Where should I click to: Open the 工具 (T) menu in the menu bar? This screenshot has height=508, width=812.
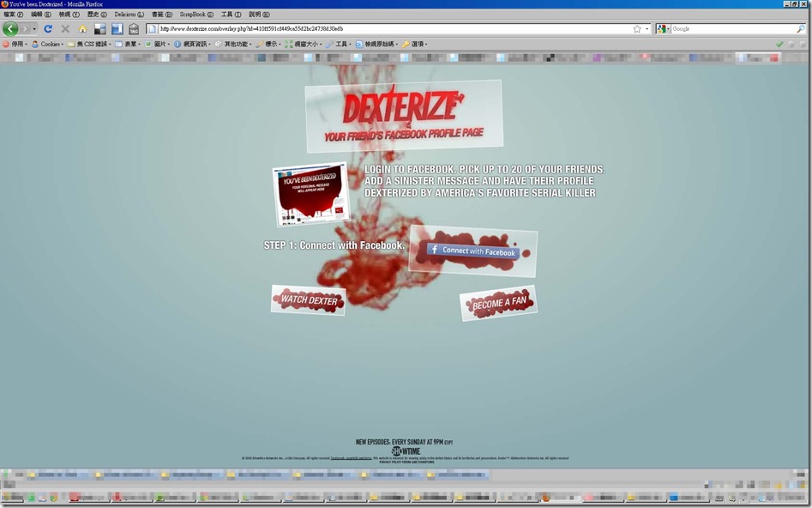[x=231, y=14]
